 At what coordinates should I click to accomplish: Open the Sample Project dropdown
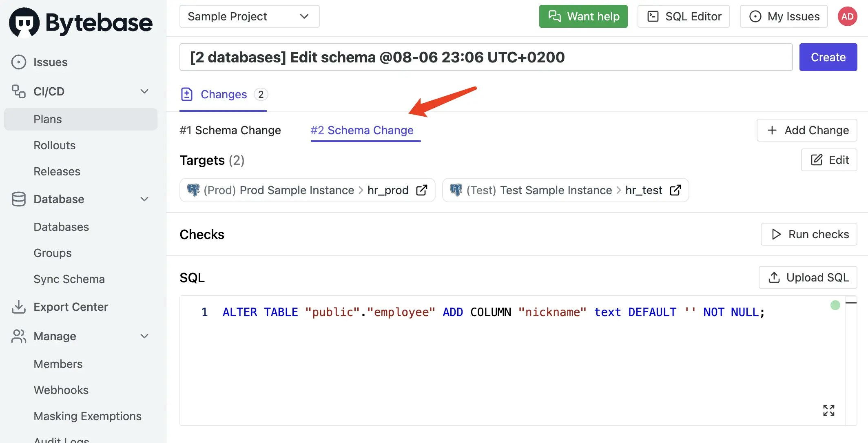pyautogui.click(x=249, y=16)
